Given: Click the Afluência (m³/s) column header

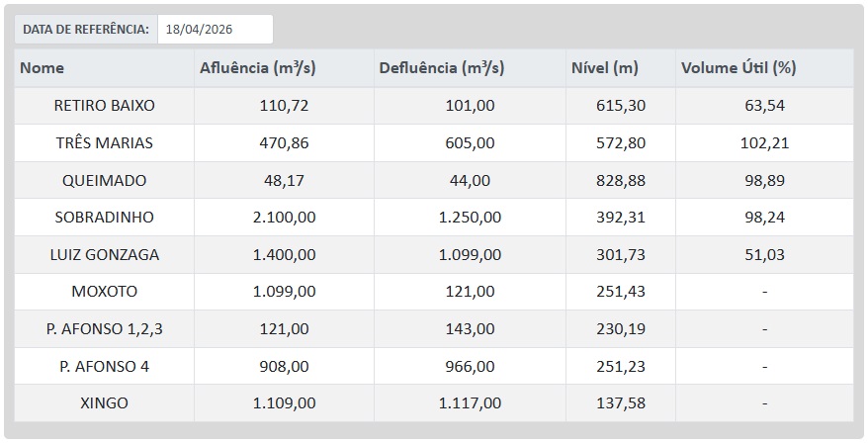Looking at the screenshot, I should pos(257,68).
